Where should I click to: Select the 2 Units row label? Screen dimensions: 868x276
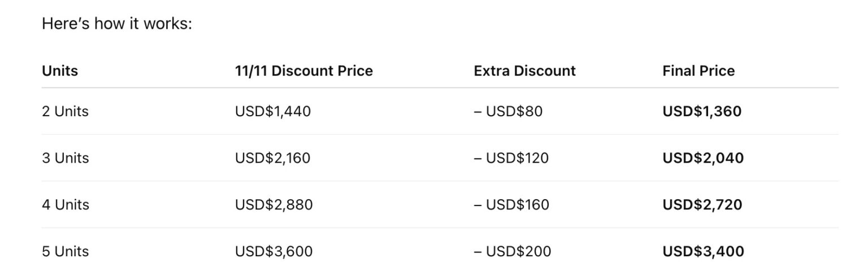[65, 112]
